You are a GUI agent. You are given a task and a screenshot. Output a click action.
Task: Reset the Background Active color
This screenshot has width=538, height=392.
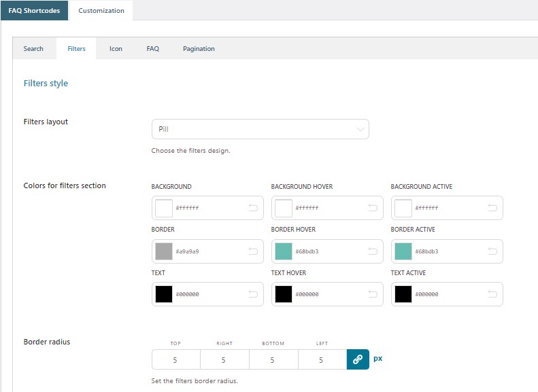492,208
